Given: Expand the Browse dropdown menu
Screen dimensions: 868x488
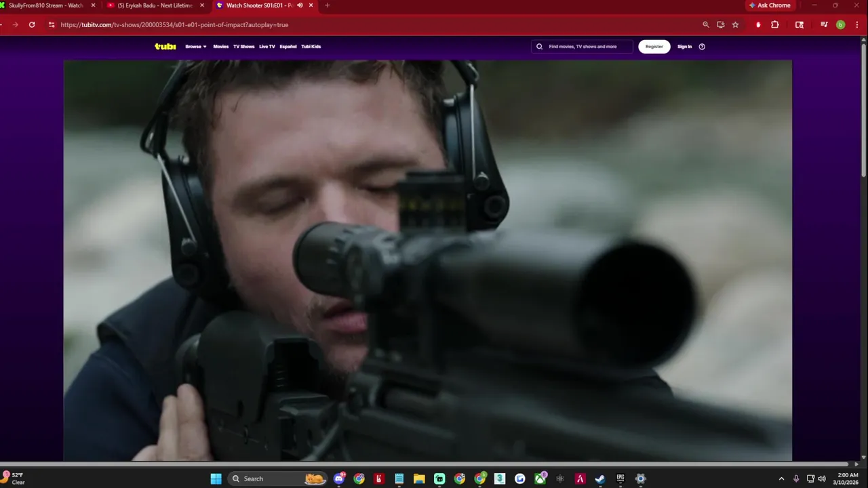Looking at the screenshot, I should click(x=196, y=47).
